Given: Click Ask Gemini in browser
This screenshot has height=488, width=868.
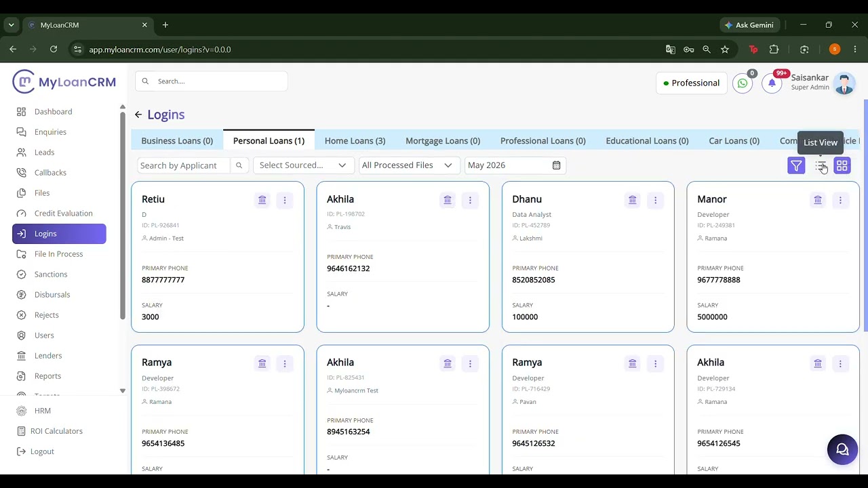Looking at the screenshot, I should 749,25.
